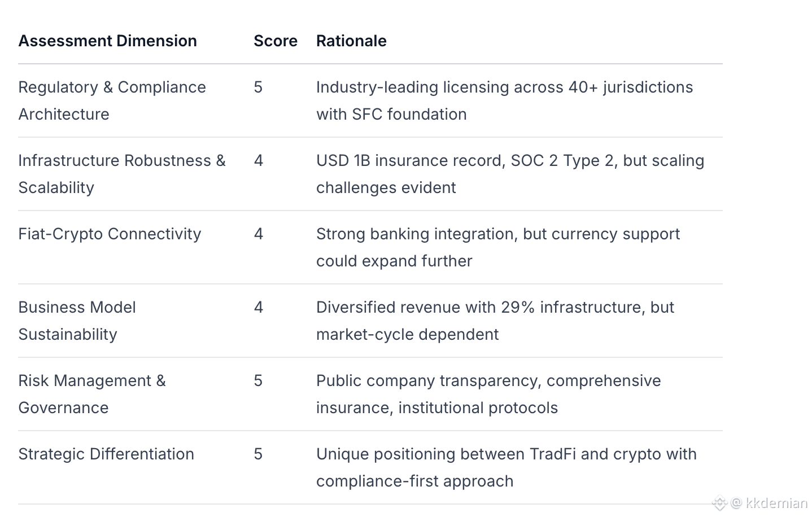812x517 pixels.
Task: Click the Binance watermark logo icon
Action: pos(719,503)
